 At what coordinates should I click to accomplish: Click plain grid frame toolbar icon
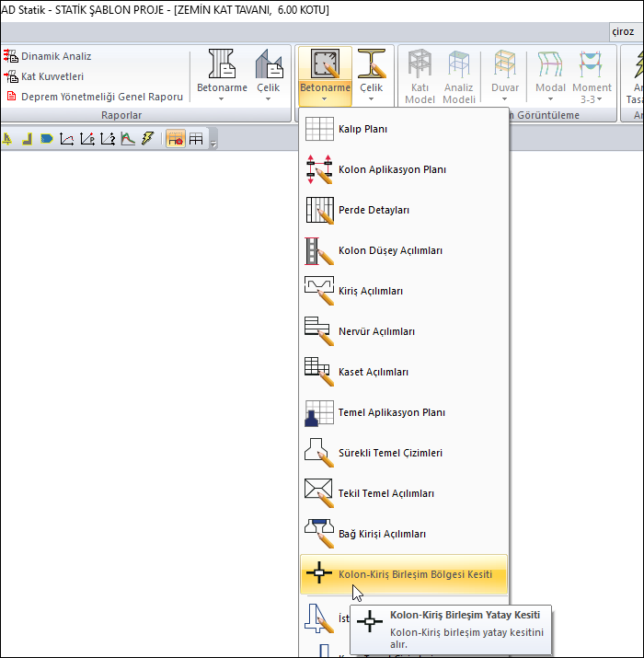pos(196,138)
